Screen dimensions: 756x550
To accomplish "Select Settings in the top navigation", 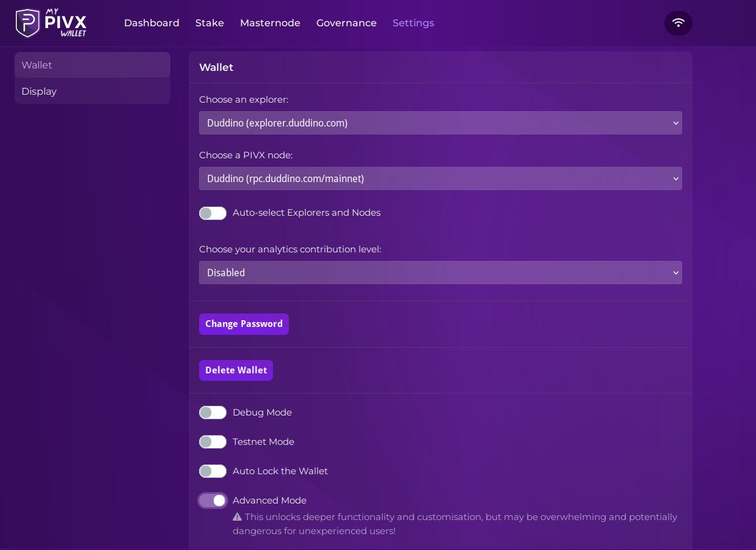I will [413, 23].
